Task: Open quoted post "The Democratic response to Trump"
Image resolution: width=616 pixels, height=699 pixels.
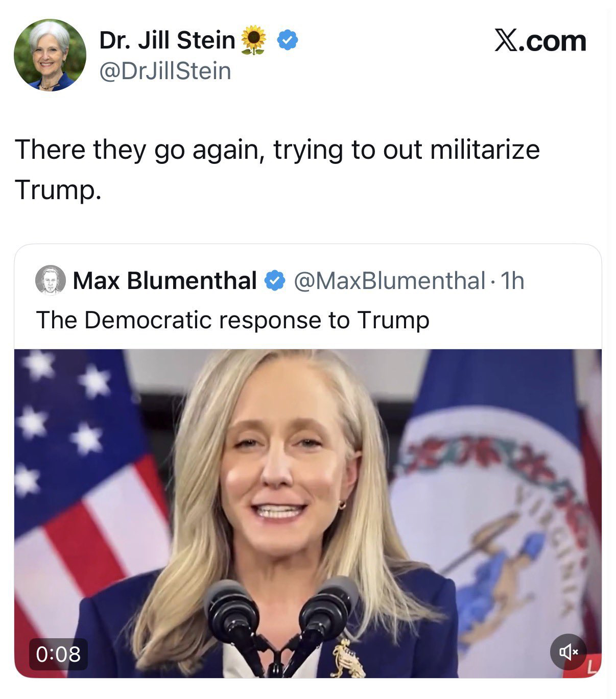Action: (x=232, y=320)
